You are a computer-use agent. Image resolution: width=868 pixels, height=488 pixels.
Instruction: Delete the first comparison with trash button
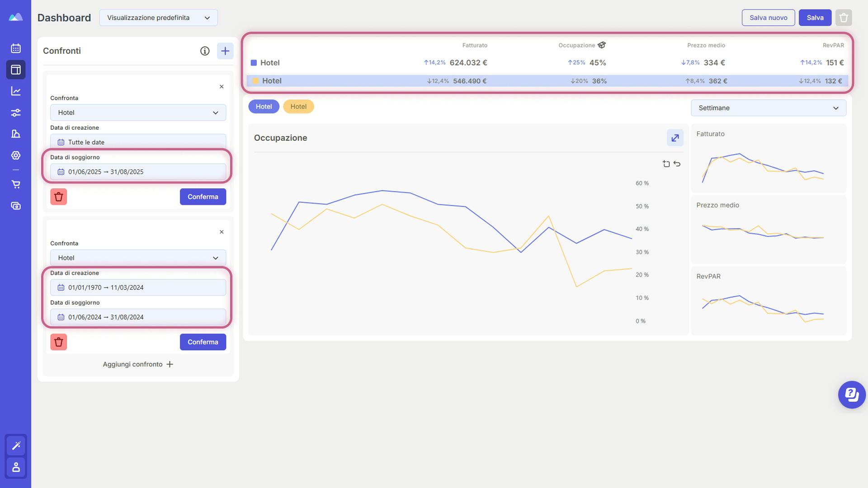[x=59, y=197]
